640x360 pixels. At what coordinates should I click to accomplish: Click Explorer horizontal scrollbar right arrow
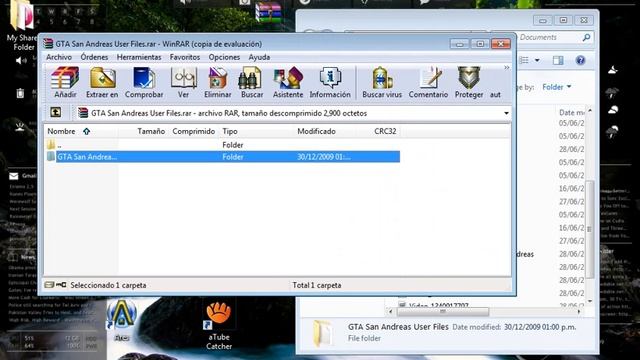[x=579, y=312]
